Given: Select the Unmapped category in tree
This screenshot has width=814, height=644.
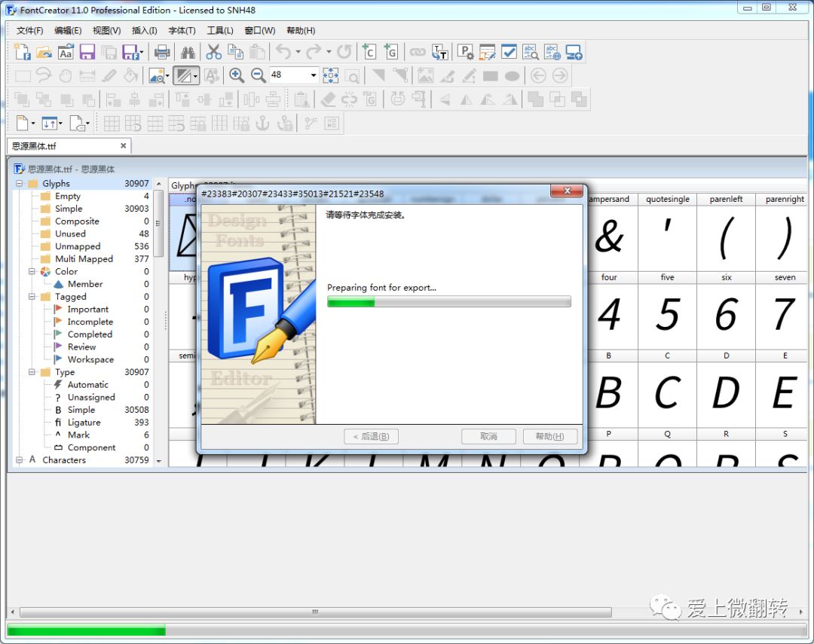Looking at the screenshot, I should click(78, 246).
